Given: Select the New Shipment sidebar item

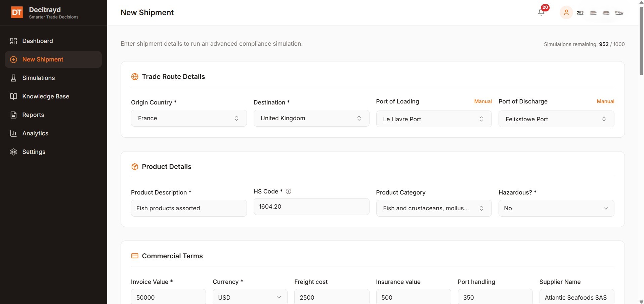Looking at the screenshot, I should [x=53, y=59].
